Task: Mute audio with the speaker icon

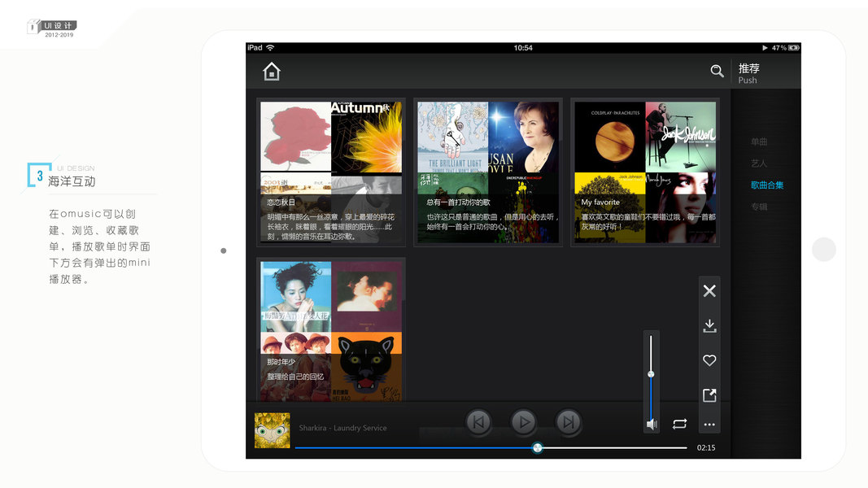Action: [652, 425]
